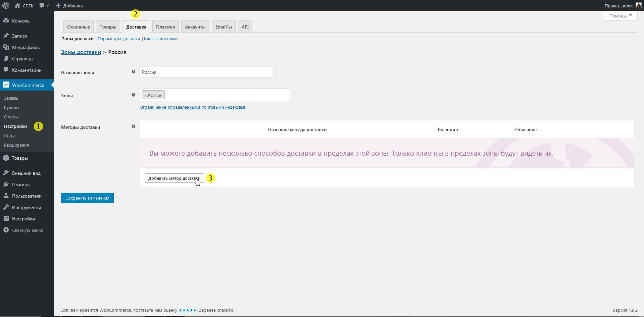Switch to the Основные tab
The image size is (644, 317).
pyautogui.click(x=79, y=27)
